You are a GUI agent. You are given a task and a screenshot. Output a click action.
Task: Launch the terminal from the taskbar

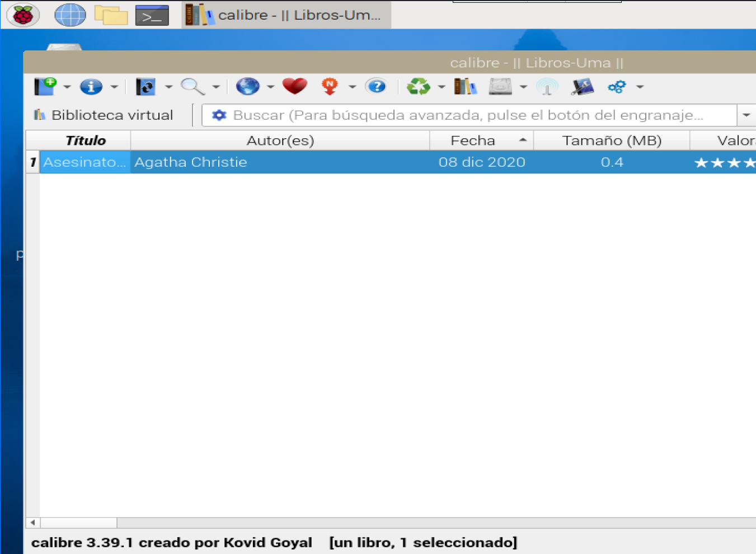tap(152, 15)
